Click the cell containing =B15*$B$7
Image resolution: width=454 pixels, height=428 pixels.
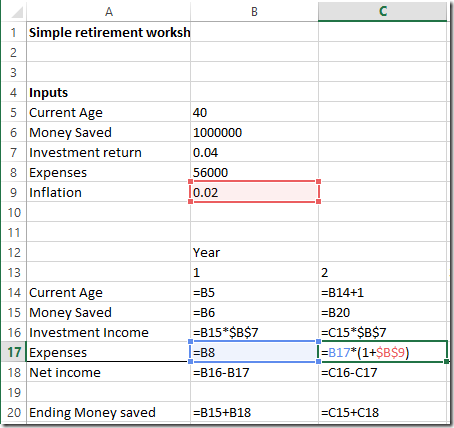(x=254, y=332)
